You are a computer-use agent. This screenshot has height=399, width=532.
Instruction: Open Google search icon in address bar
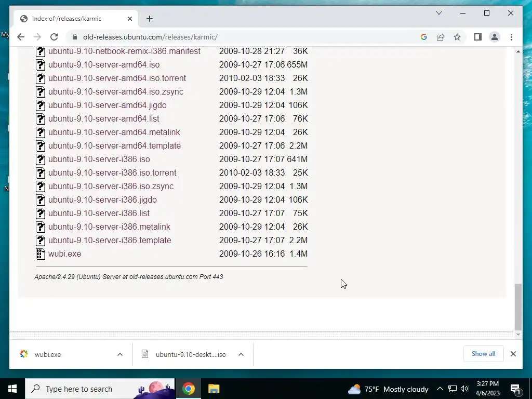(423, 37)
